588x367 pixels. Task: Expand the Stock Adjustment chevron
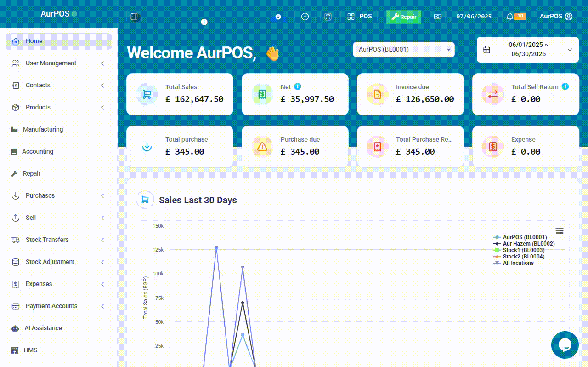coord(102,262)
